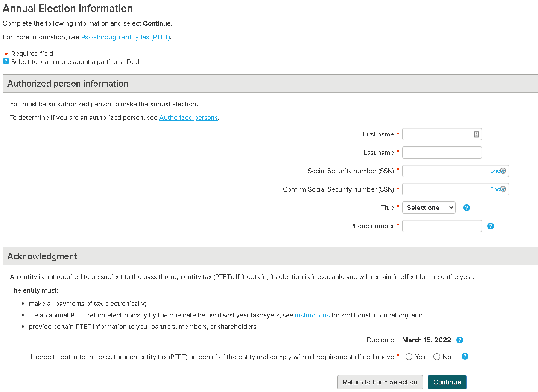Screen dimensions: 538x392
Task: Follow the instructions link for fiscal year taxpayers
Action: point(312,315)
